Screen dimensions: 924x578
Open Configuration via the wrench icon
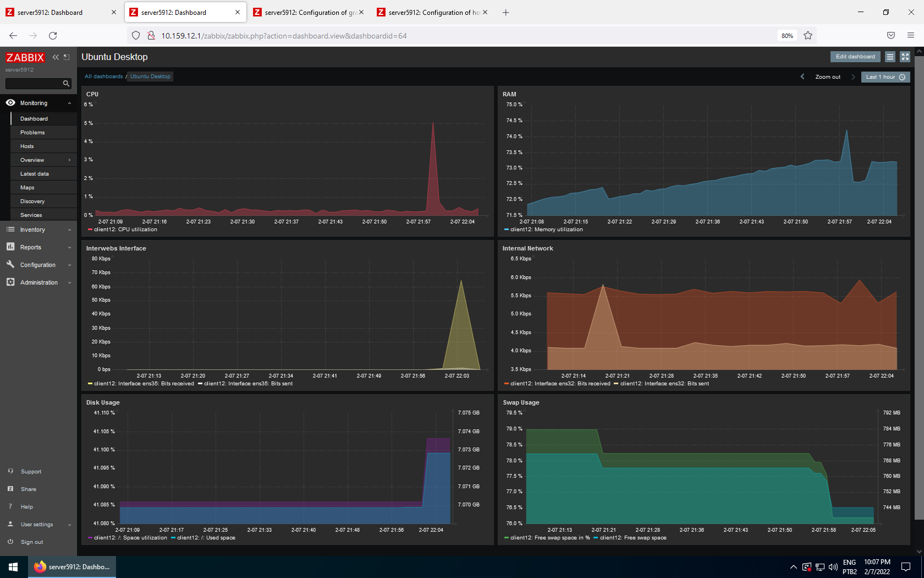(10, 265)
